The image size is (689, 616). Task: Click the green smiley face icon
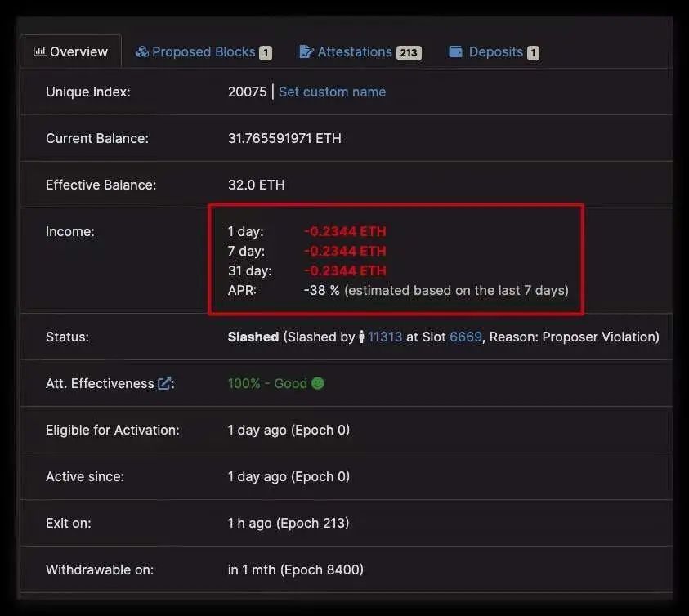point(317,383)
